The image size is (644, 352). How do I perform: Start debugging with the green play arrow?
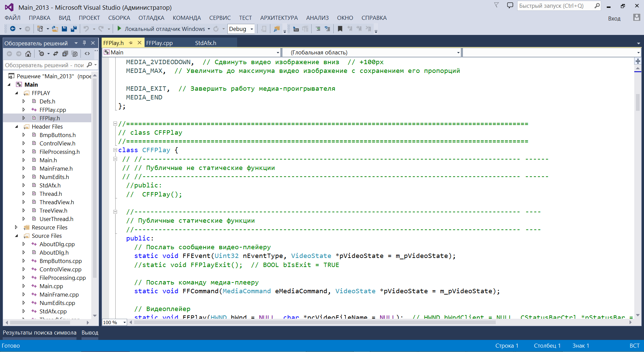click(x=119, y=29)
